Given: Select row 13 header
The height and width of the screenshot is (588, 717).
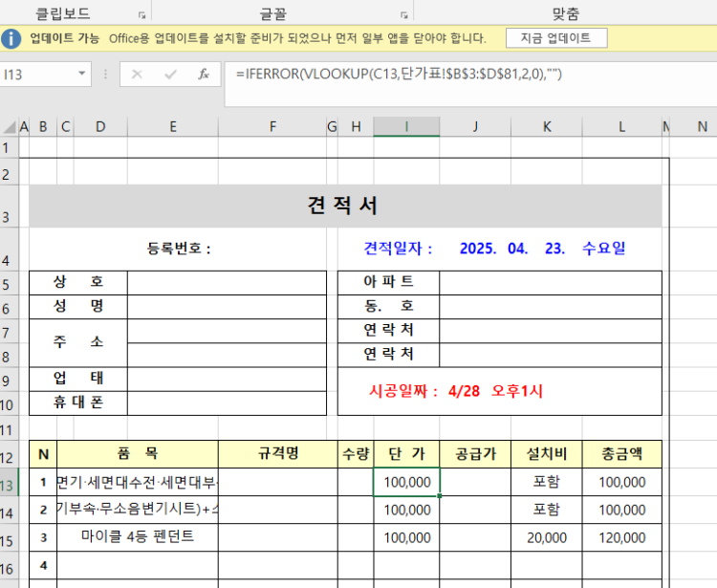Looking at the screenshot, I should 10,484.
